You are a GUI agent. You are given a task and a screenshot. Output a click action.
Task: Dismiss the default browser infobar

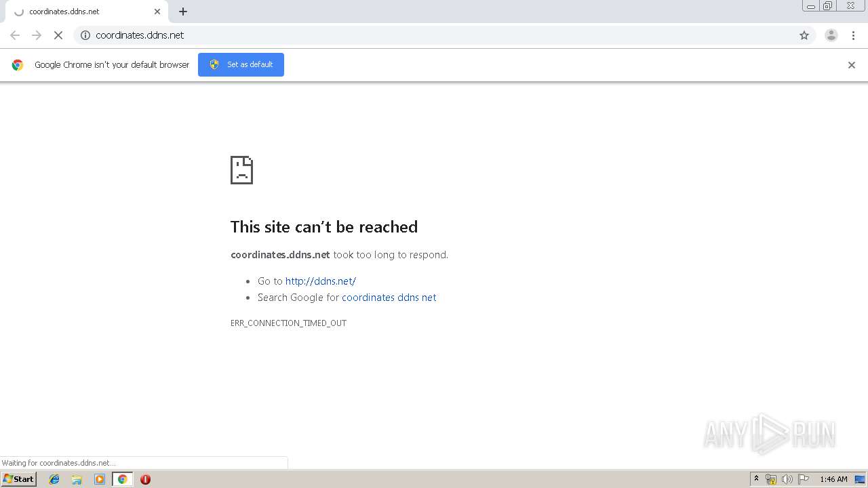pos(852,65)
